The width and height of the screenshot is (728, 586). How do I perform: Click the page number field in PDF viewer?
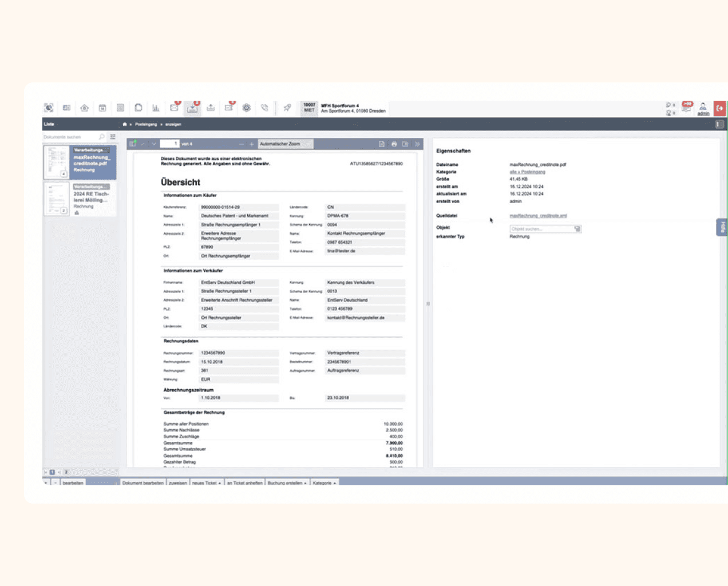[169, 144]
